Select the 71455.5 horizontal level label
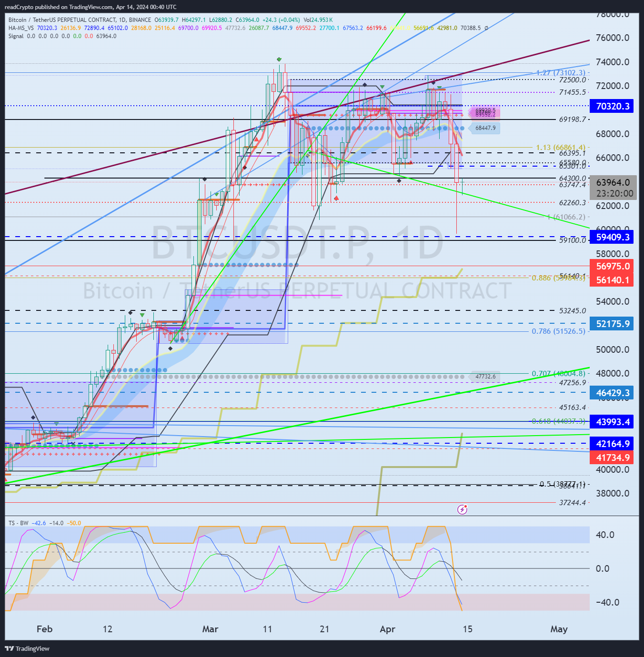Screen dimensions: 644x657 [573, 92]
